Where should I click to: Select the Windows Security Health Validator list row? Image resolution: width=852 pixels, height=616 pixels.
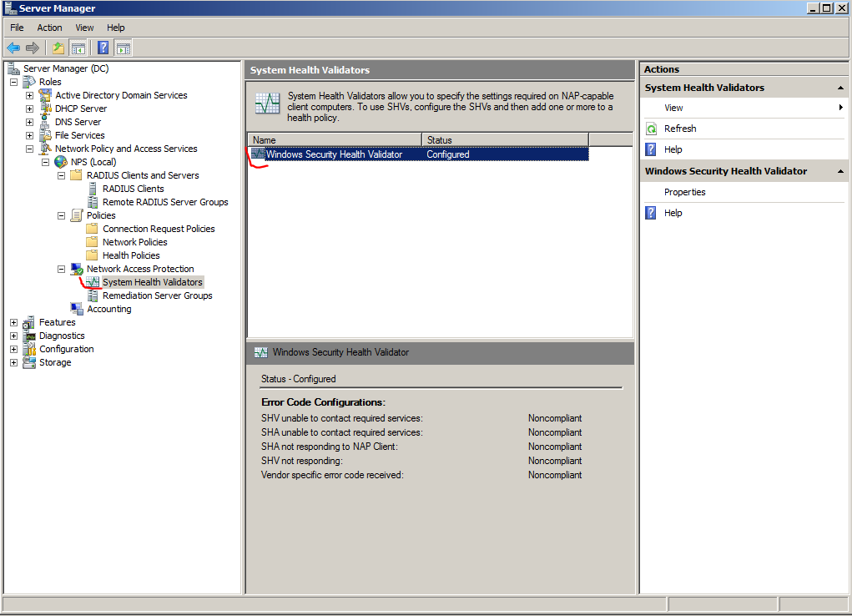coord(420,154)
